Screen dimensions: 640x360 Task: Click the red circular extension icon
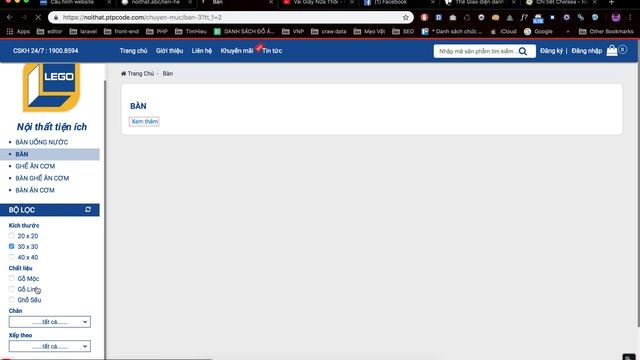[424, 18]
